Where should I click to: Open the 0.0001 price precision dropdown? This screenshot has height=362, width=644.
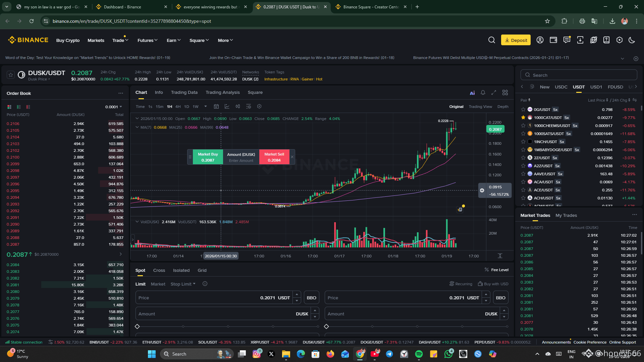[x=114, y=107]
